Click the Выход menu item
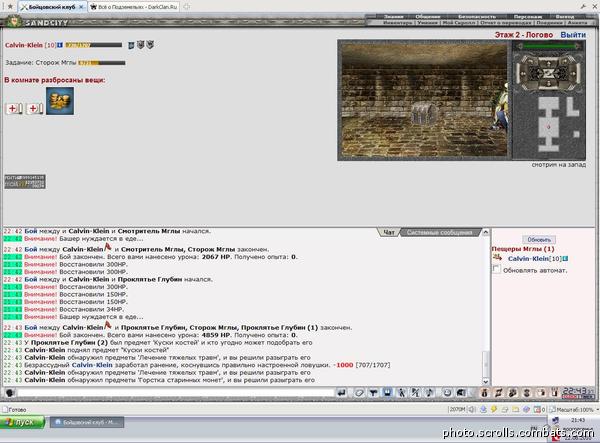The image size is (600, 443). pyautogui.click(x=565, y=16)
